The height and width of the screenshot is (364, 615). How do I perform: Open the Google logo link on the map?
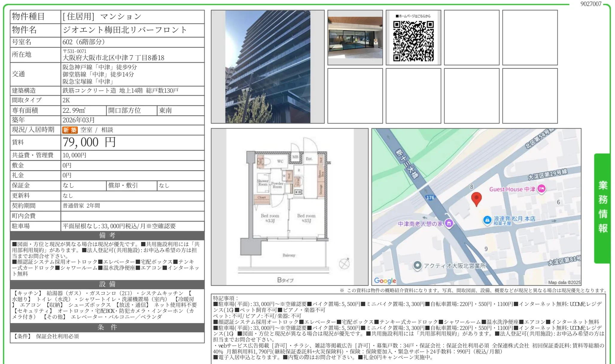tap(385, 281)
